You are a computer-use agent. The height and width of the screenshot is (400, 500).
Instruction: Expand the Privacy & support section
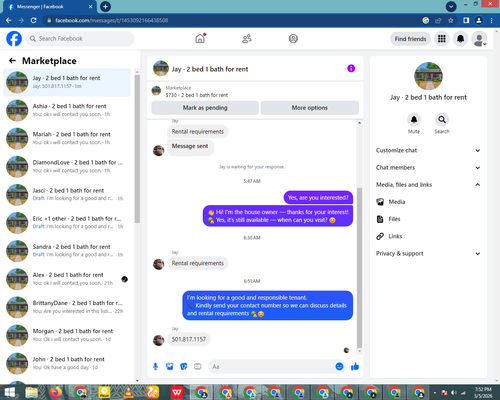[x=428, y=253]
